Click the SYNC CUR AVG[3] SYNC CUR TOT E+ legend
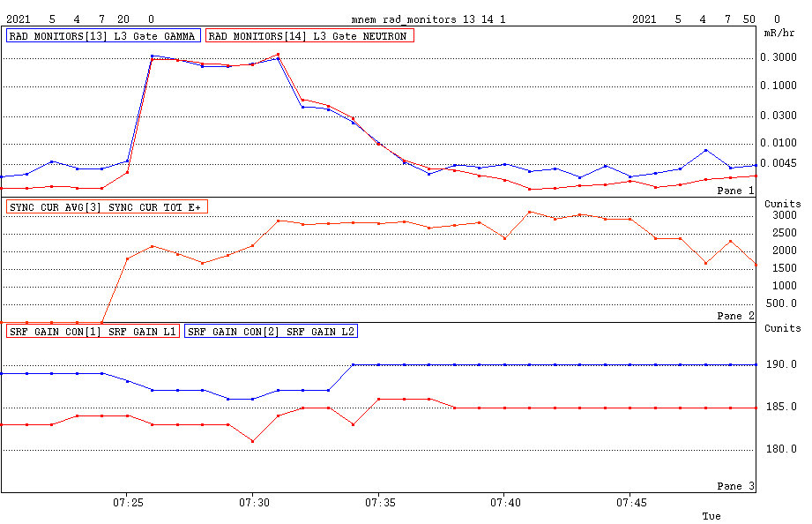Image resolution: width=812 pixels, height=524 pixels. click(108, 206)
